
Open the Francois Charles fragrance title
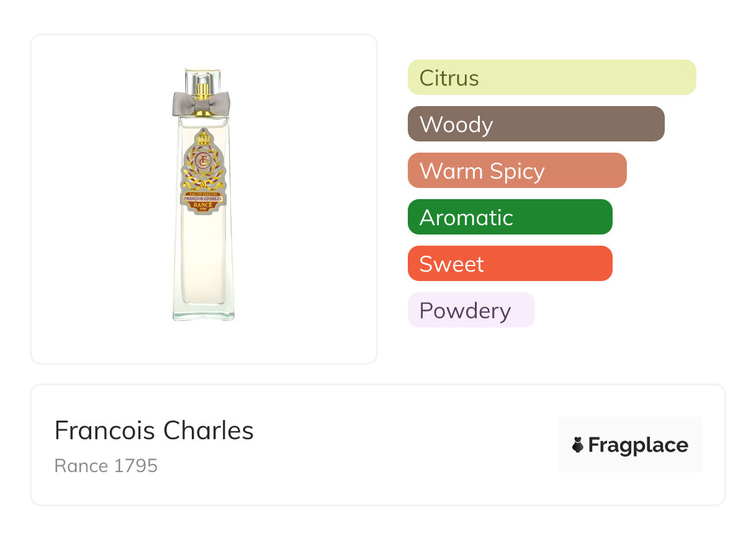pyautogui.click(x=154, y=431)
